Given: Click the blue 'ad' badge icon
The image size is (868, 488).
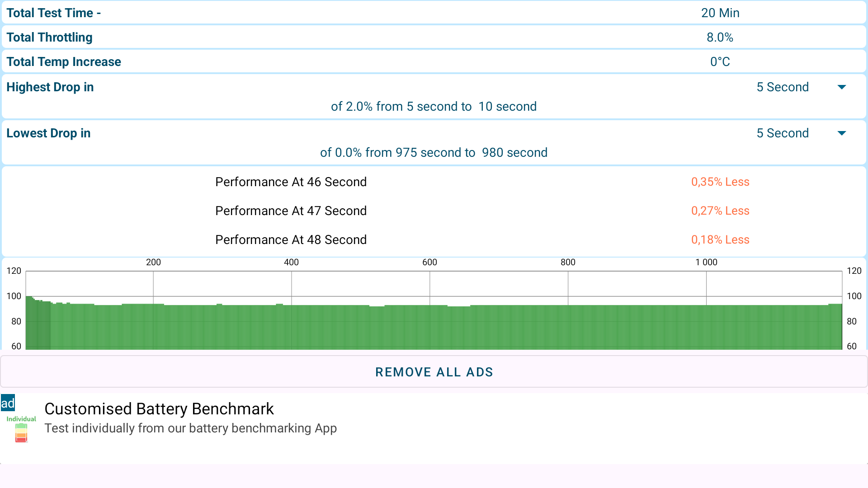Looking at the screenshot, I should pyautogui.click(x=8, y=403).
